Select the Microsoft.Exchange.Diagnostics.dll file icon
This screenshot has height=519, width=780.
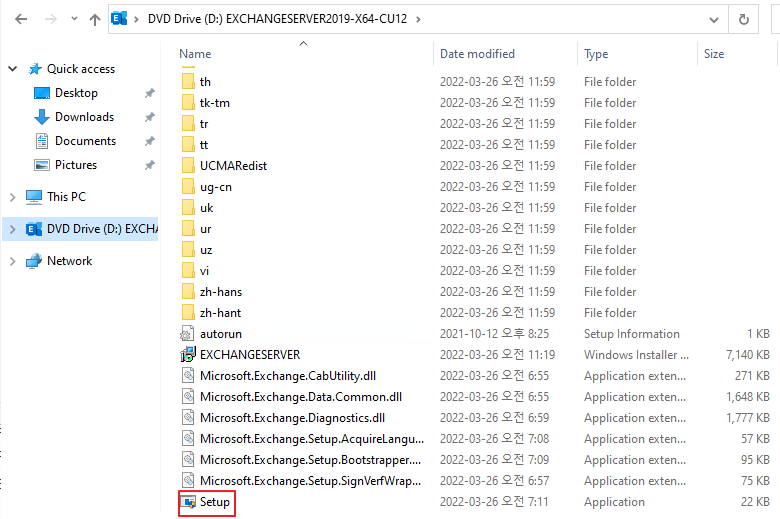point(188,418)
